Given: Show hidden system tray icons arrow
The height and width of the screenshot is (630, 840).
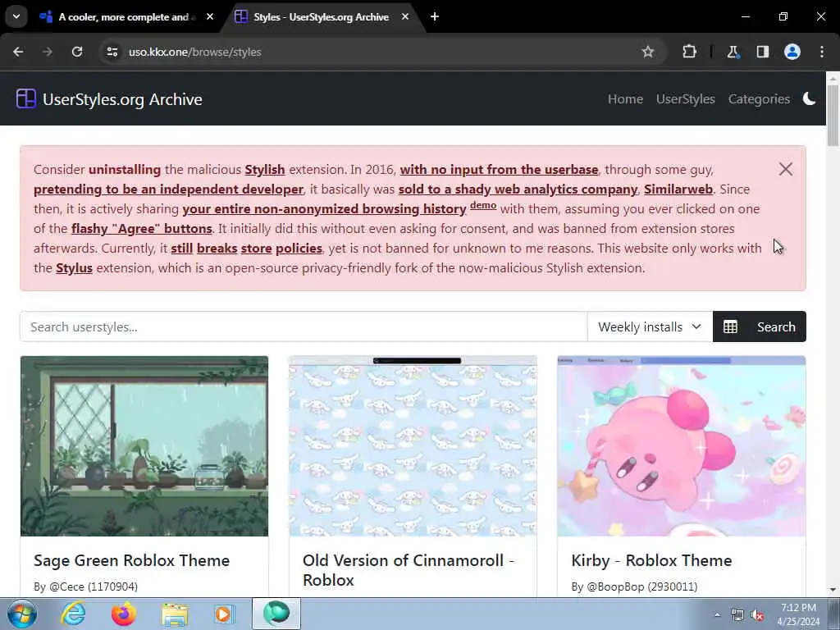Looking at the screenshot, I should 717,614.
